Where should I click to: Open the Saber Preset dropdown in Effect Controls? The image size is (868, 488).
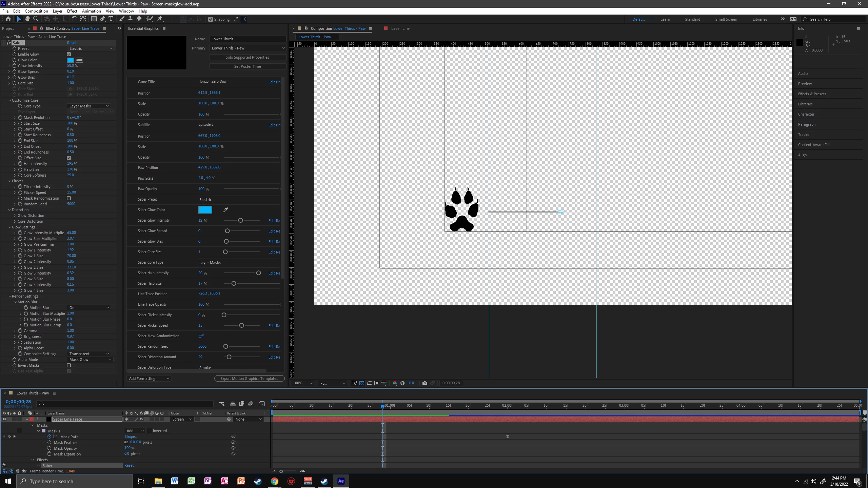coord(91,48)
